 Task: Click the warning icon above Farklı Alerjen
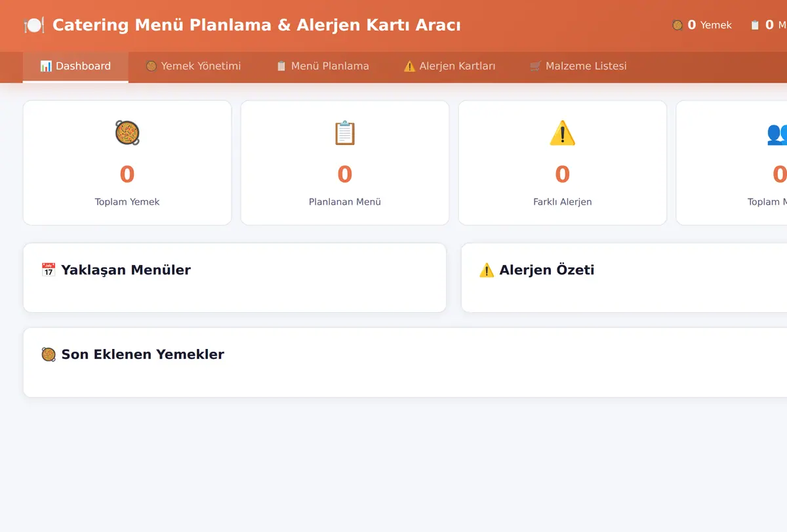coord(563,133)
